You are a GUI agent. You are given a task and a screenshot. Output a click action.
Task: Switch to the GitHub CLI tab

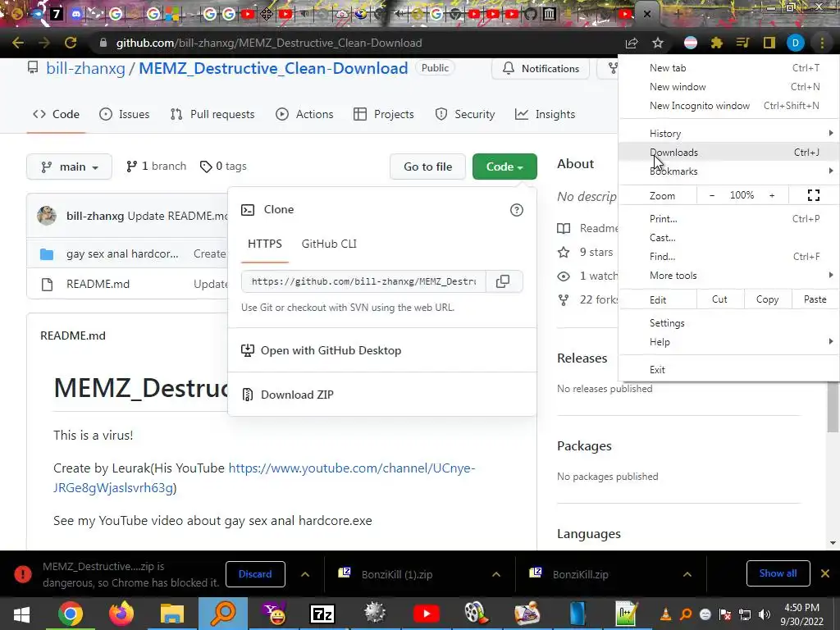[329, 244]
